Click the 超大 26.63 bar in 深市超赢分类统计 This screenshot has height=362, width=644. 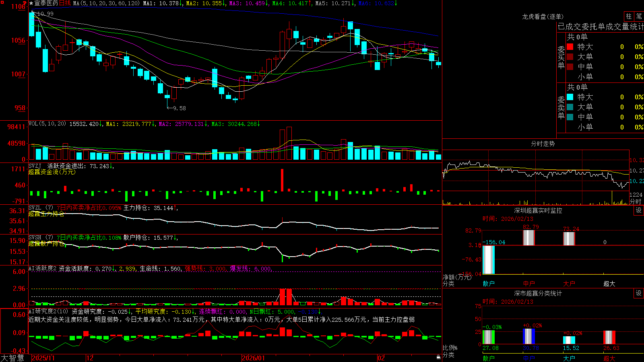609,337
